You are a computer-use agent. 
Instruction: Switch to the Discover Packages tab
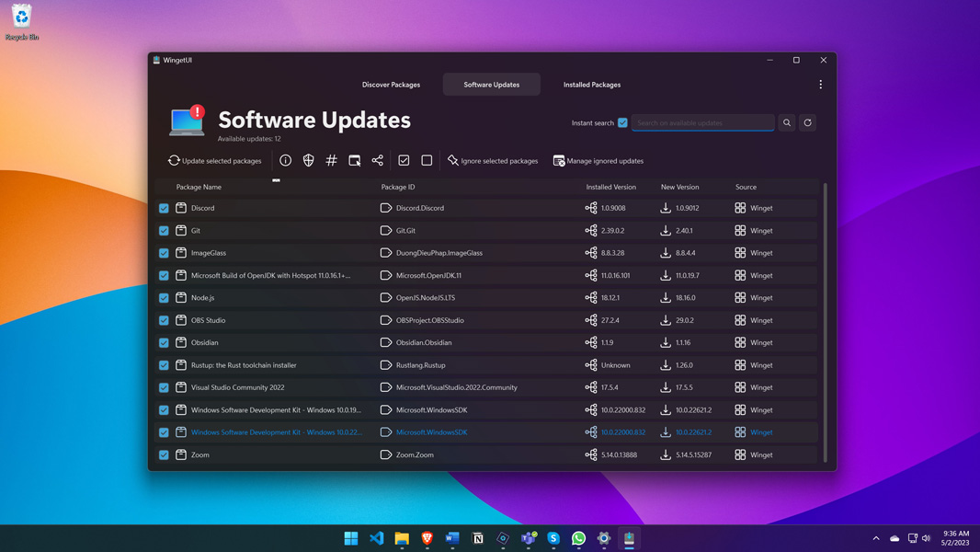coord(391,85)
